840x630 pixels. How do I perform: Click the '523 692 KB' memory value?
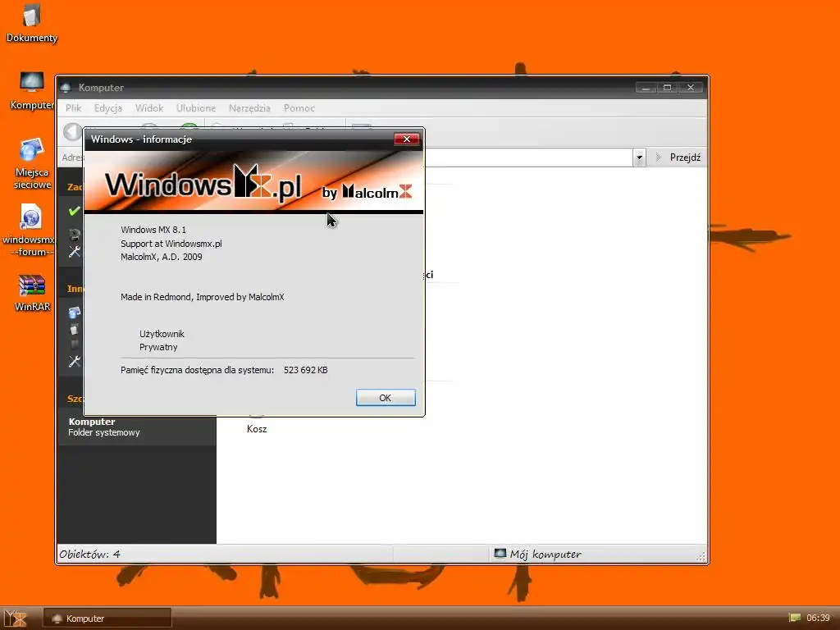305,370
